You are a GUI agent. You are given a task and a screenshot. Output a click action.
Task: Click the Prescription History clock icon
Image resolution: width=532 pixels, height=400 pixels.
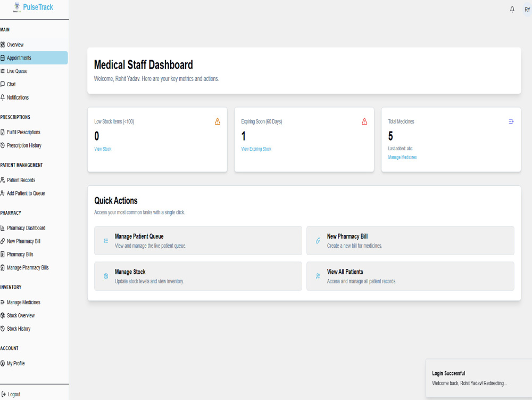click(x=3, y=145)
